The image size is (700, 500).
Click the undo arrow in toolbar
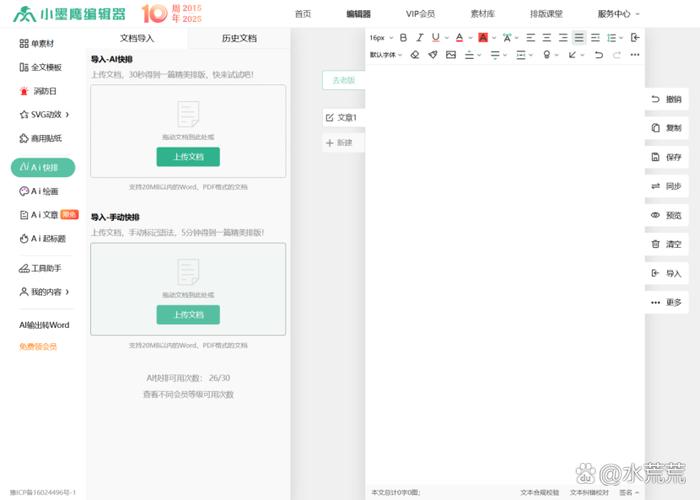click(599, 54)
